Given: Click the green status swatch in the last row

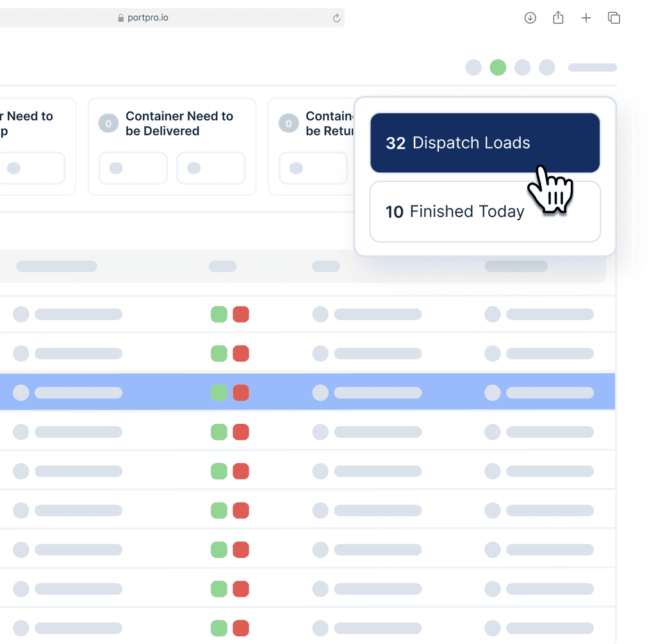Looking at the screenshot, I should pos(218,628).
